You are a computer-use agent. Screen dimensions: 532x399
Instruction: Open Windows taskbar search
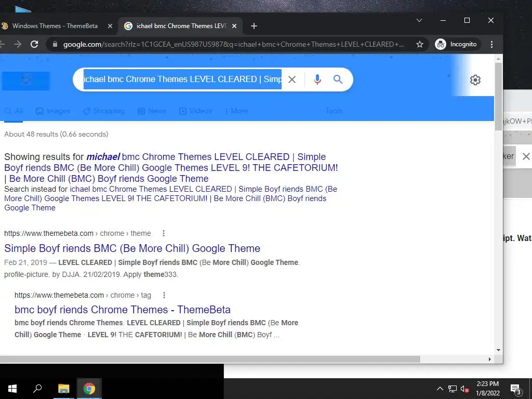37,389
